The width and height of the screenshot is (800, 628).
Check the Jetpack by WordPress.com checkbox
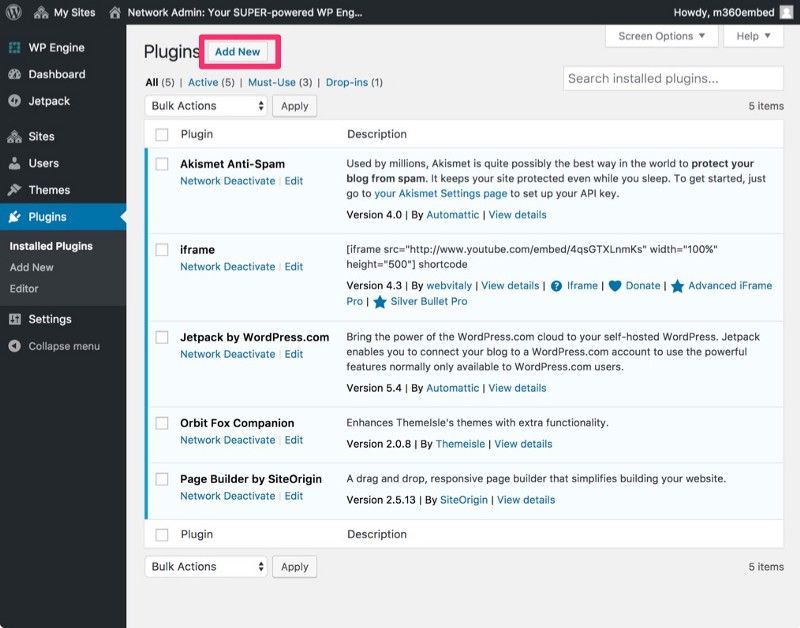(162, 337)
